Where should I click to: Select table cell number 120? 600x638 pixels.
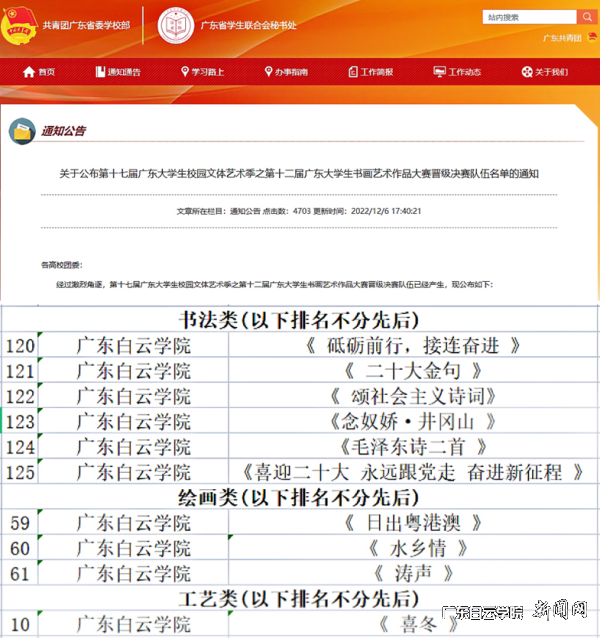click(x=20, y=345)
